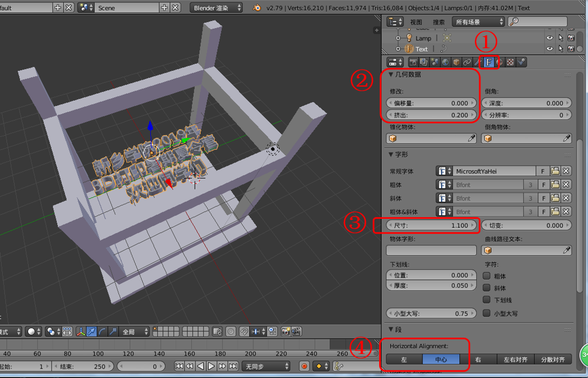Click the OpenGL render image camera icon
Viewport: 588px width, 378px height.
pos(286,332)
